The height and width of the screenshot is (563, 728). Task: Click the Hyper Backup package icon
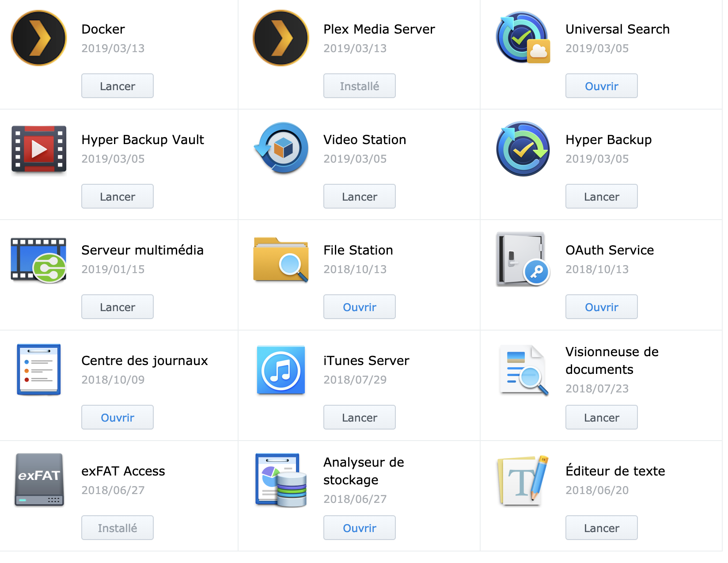(523, 149)
